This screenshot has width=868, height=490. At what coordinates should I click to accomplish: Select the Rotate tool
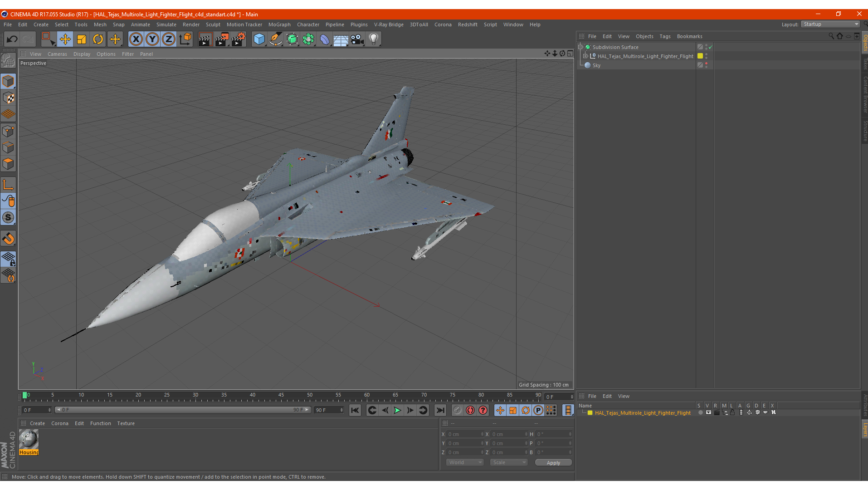coord(98,39)
